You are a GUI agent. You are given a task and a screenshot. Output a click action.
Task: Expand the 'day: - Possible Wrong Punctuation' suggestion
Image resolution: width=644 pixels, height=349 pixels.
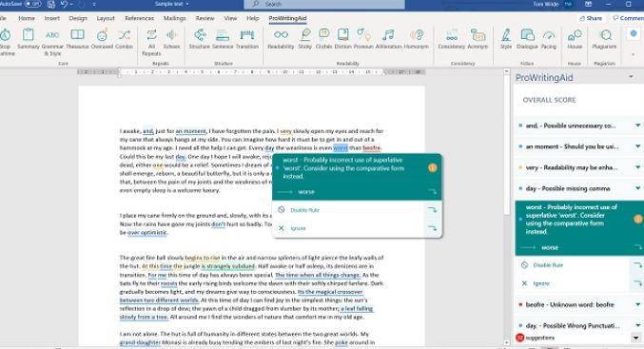638,325
